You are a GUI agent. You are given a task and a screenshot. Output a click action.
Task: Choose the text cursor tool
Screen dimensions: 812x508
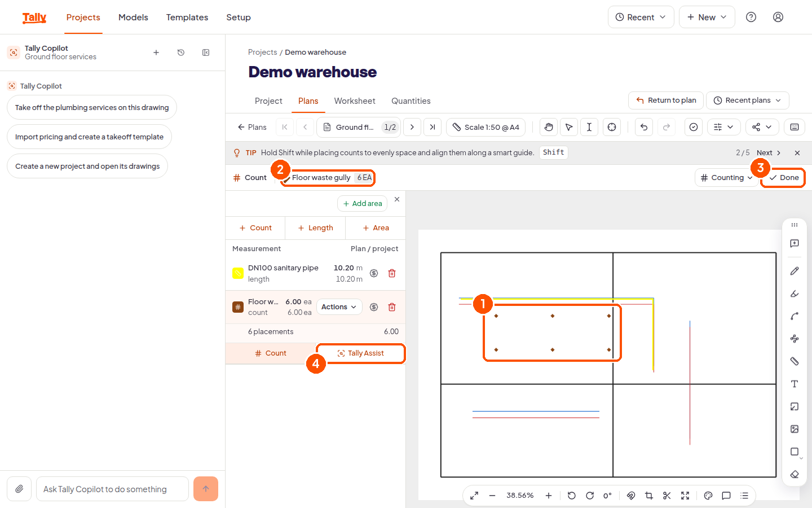tap(589, 127)
